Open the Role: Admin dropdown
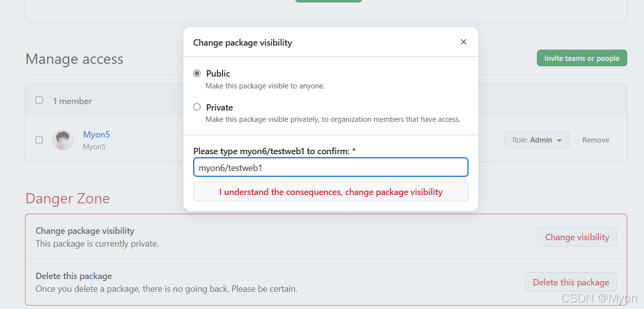Image resolution: width=644 pixels, height=309 pixels. click(537, 140)
